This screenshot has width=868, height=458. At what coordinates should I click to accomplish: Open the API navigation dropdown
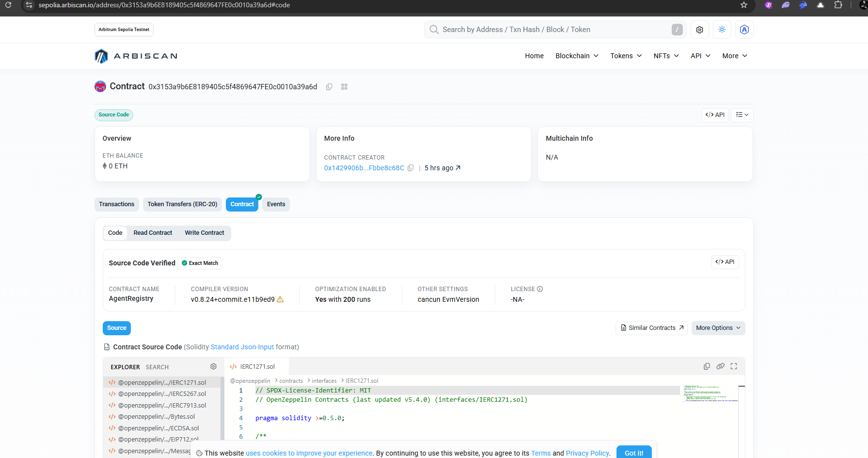[701, 56]
